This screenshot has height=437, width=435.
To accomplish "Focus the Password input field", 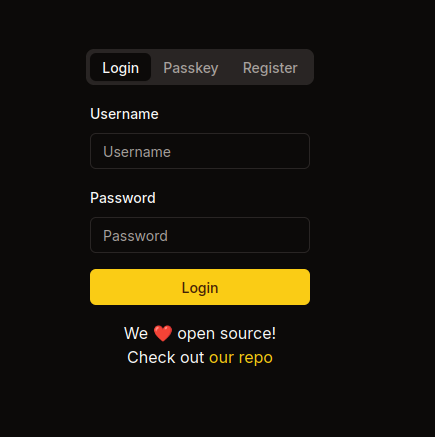I will pyautogui.click(x=200, y=235).
